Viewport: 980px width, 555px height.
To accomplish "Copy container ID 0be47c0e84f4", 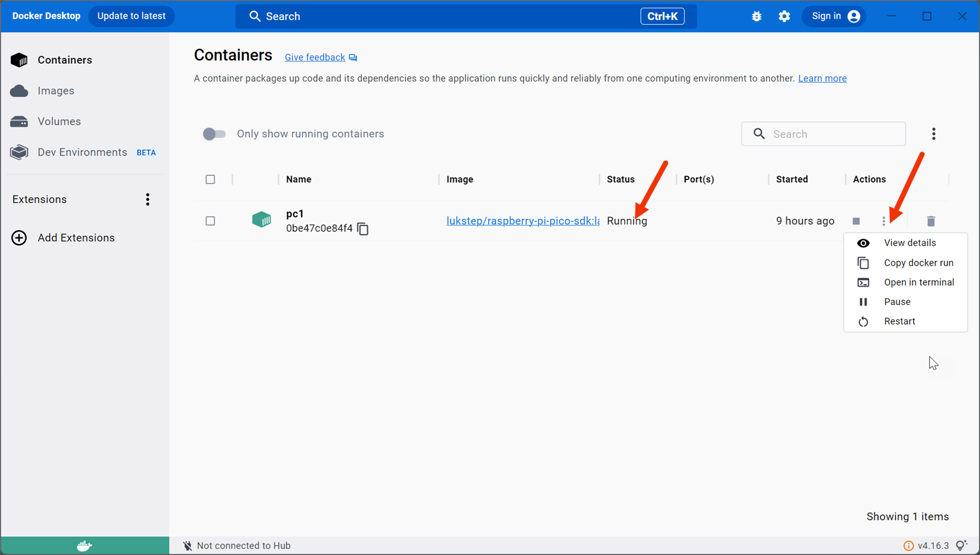I will click(362, 229).
